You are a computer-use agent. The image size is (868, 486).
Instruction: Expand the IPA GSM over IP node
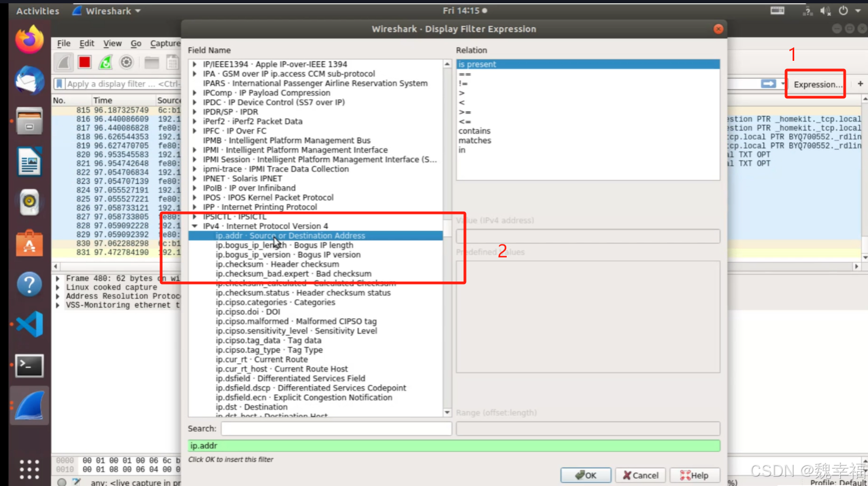point(194,74)
